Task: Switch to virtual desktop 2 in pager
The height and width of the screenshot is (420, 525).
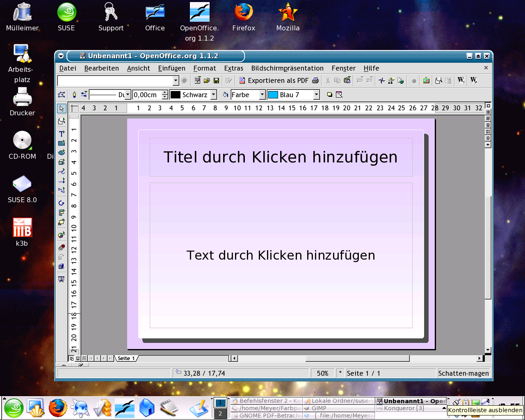Action: 220,413
